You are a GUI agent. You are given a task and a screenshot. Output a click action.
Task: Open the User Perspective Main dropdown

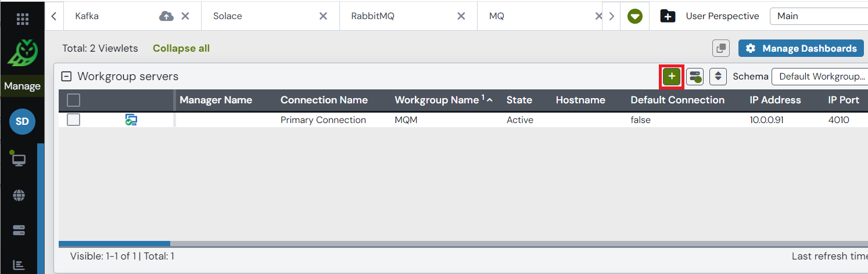point(819,16)
